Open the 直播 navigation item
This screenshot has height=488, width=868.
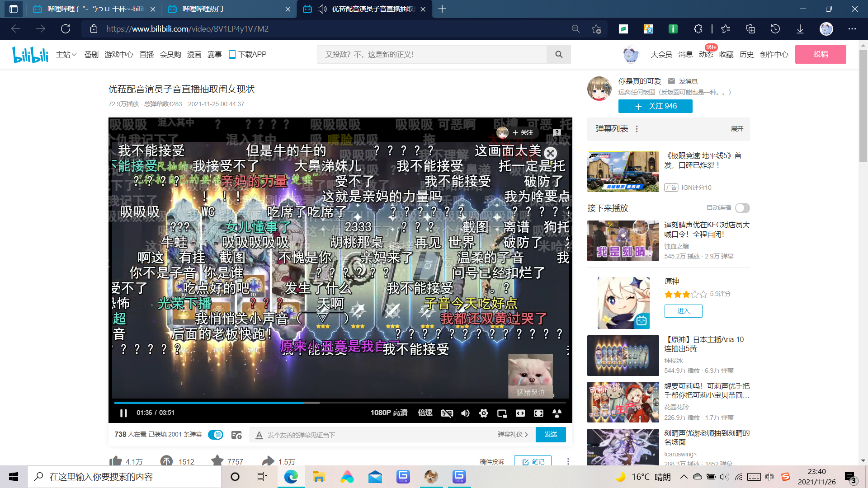point(146,54)
